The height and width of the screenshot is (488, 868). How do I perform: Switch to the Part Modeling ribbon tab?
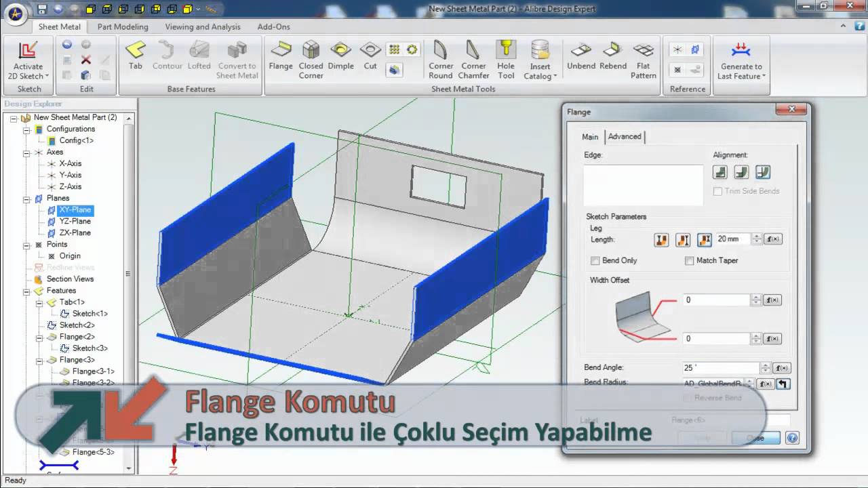[123, 26]
